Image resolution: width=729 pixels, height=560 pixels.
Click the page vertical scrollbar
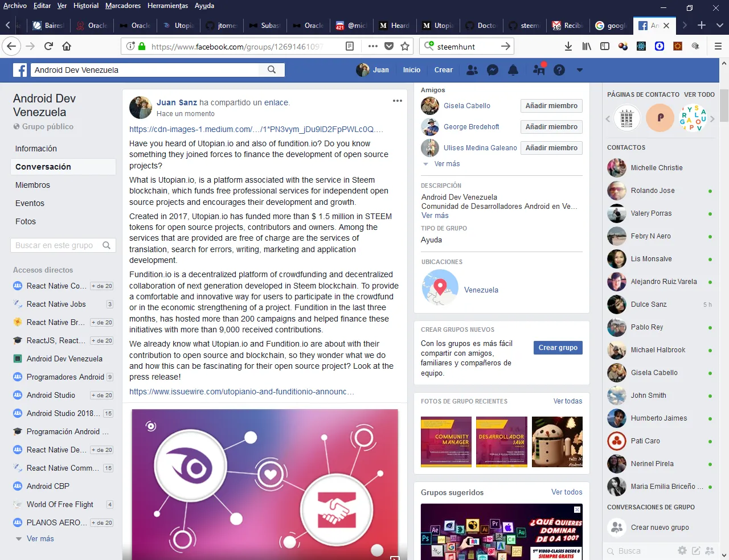724,106
